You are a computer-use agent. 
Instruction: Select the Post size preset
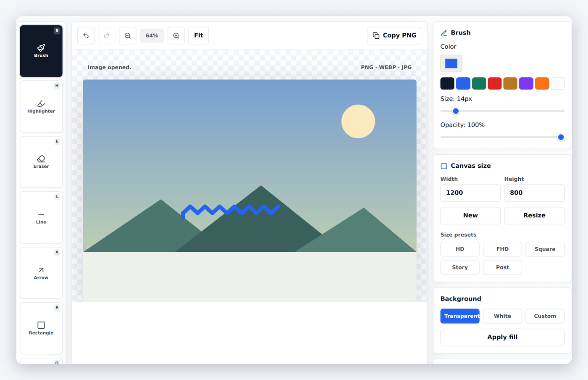(x=502, y=267)
